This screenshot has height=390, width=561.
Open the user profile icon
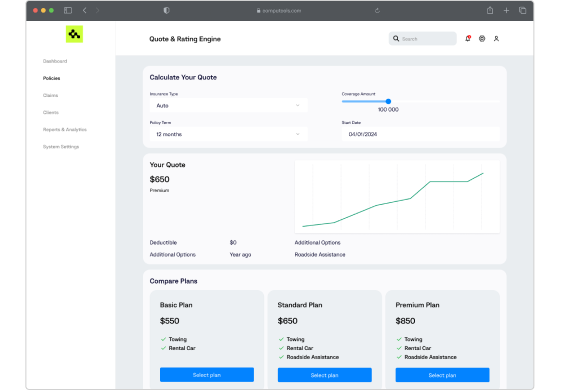coord(496,39)
